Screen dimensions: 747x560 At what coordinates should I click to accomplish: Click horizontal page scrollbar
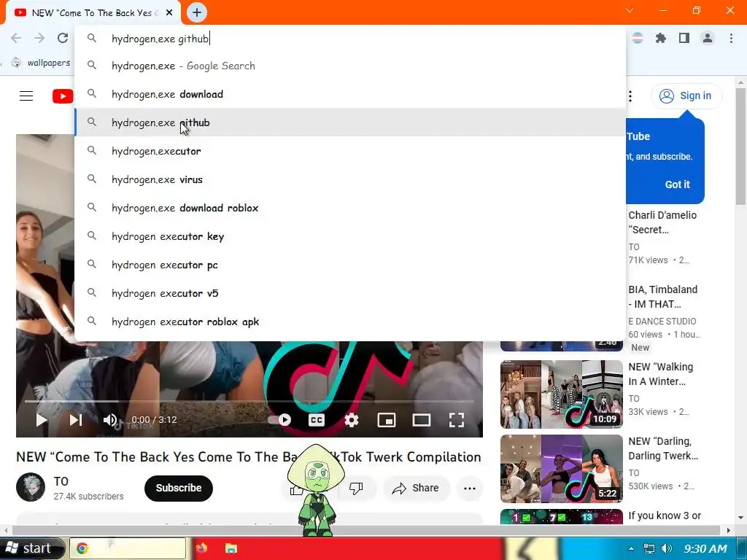[366, 530]
